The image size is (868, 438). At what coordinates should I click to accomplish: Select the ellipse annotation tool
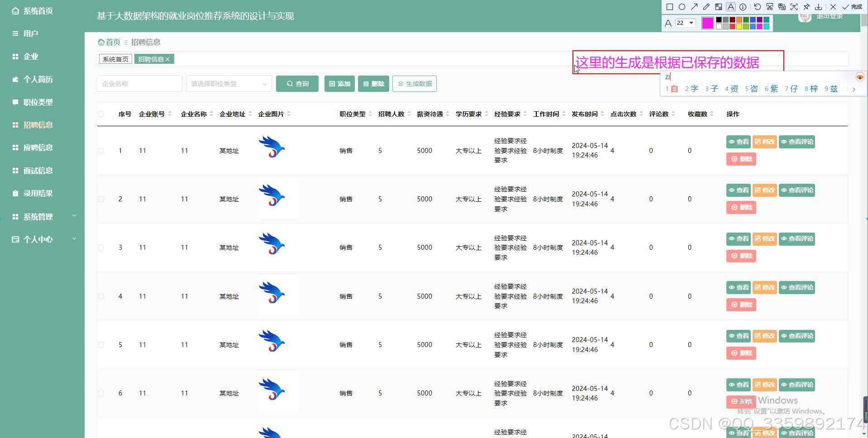(x=682, y=7)
